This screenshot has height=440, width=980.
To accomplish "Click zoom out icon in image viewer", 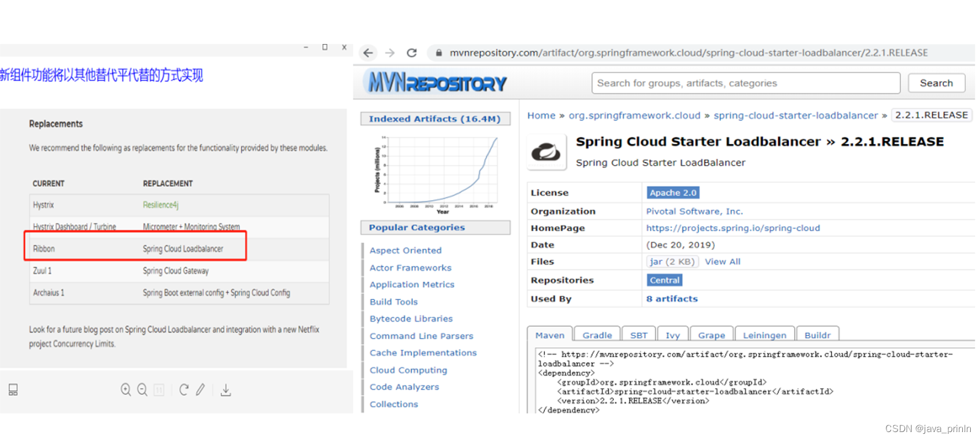I will [x=142, y=390].
